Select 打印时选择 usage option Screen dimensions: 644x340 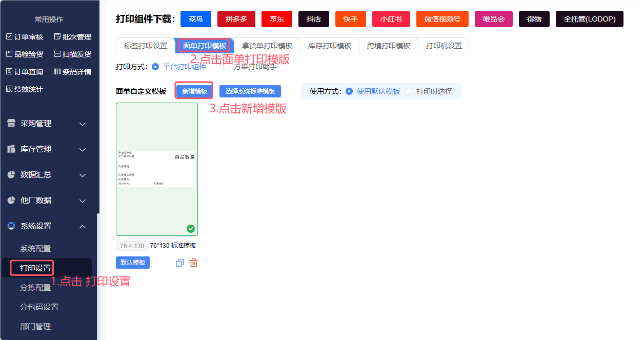tap(429, 91)
